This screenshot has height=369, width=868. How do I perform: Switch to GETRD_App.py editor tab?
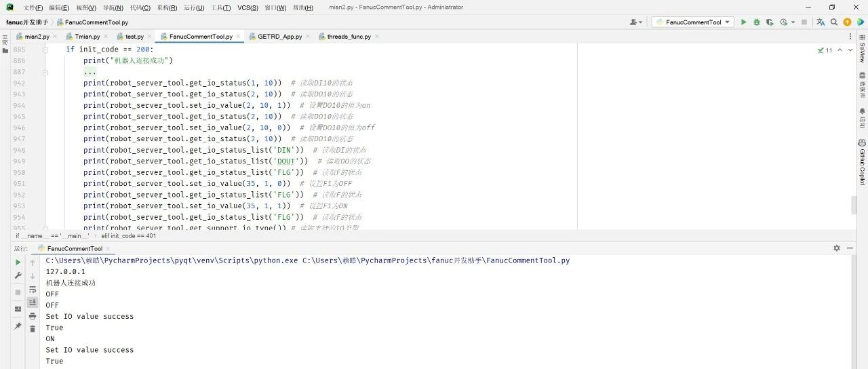(279, 37)
